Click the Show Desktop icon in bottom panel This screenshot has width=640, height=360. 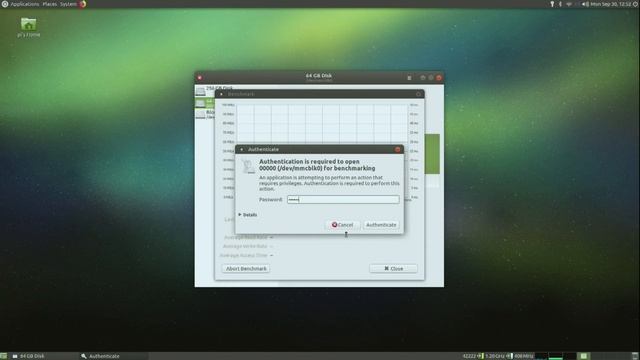click(x=4, y=356)
